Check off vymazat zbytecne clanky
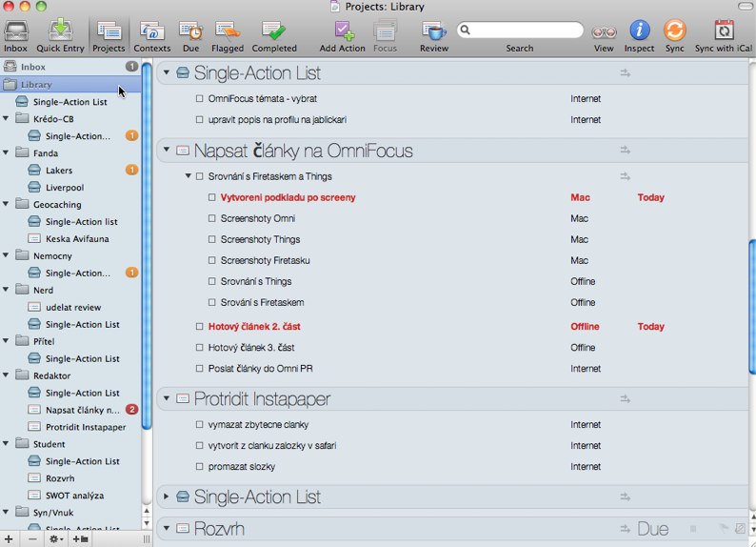Viewport: 756px width, 547px height. [200, 424]
